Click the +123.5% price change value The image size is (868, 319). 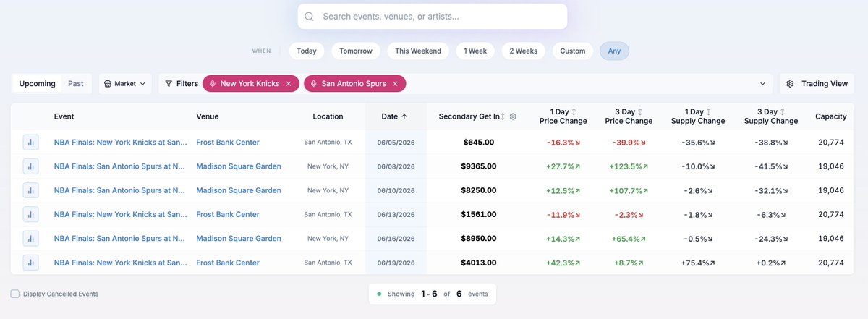[629, 166]
